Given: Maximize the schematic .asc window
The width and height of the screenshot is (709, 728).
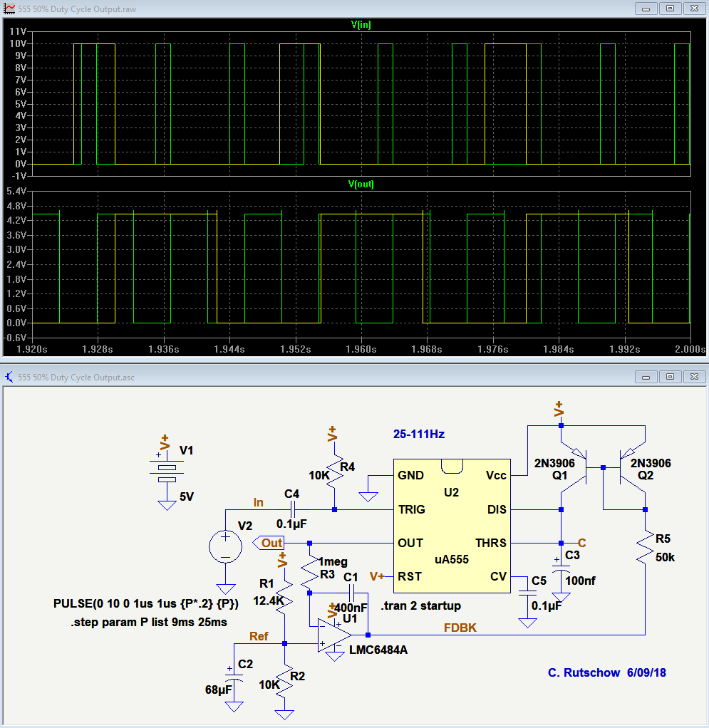Looking at the screenshot, I should click(670, 377).
